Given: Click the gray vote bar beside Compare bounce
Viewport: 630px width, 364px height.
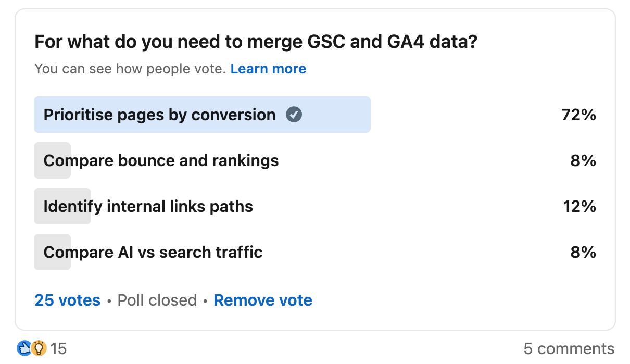Looking at the screenshot, I should pyautogui.click(x=52, y=160).
